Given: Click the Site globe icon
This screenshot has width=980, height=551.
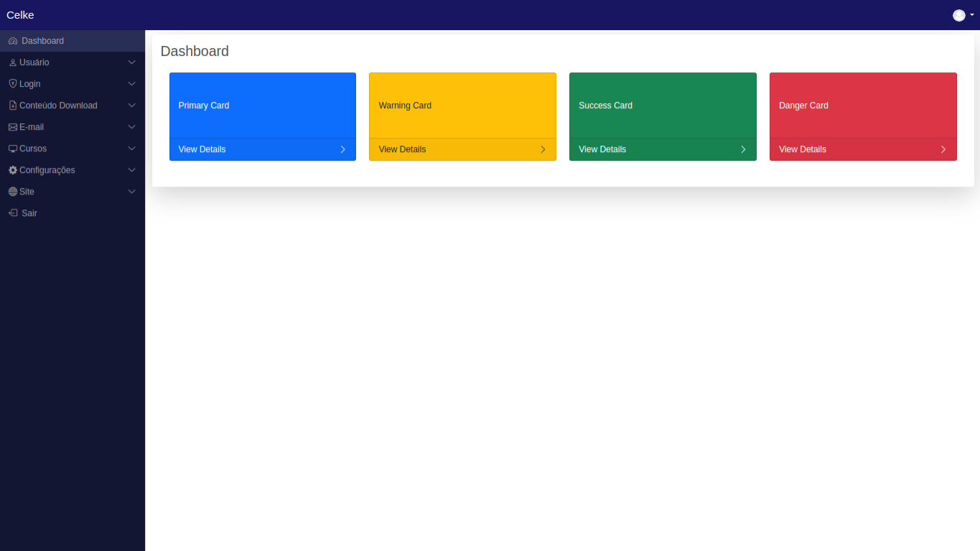Looking at the screenshot, I should [13, 192].
